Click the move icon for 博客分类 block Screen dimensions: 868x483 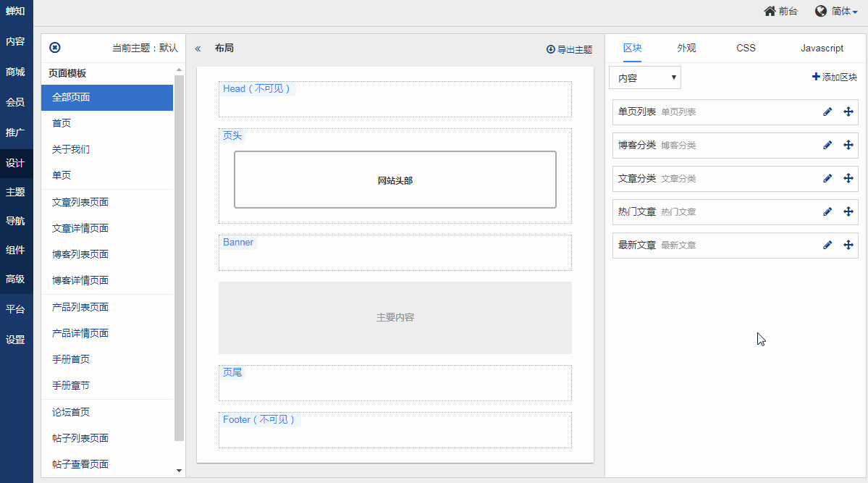(848, 146)
